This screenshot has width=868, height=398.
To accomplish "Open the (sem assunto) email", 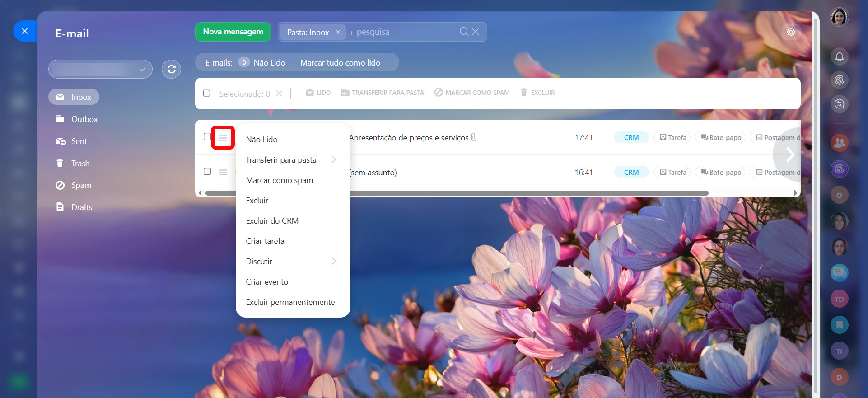I will click(x=374, y=172).
